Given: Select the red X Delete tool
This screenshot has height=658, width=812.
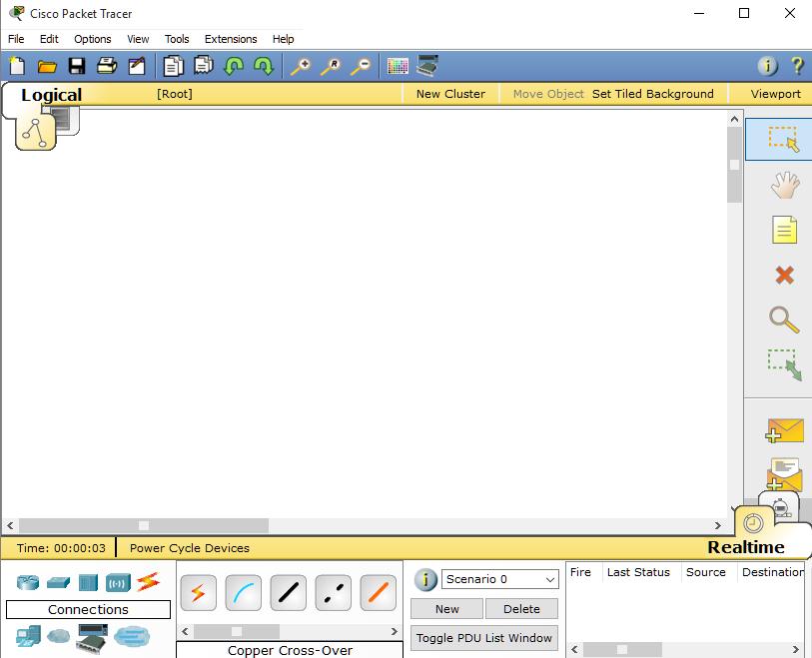Looking at the screenshot, I should click(x=785, y=275).
